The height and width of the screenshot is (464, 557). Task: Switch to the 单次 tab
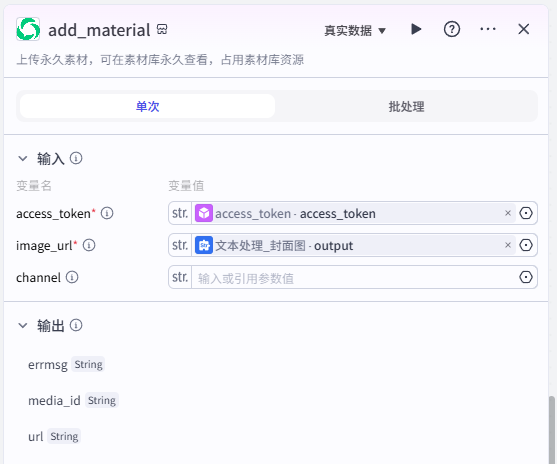pyautogui.click(x=147, y=106)
